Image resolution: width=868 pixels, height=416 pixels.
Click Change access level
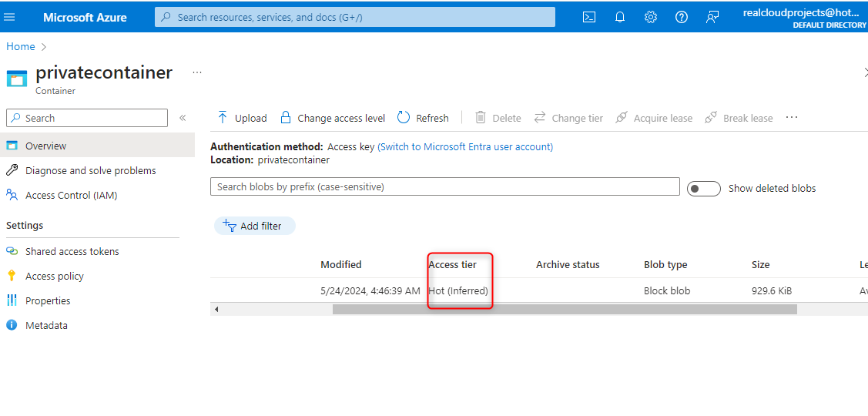tap(333, 118)
